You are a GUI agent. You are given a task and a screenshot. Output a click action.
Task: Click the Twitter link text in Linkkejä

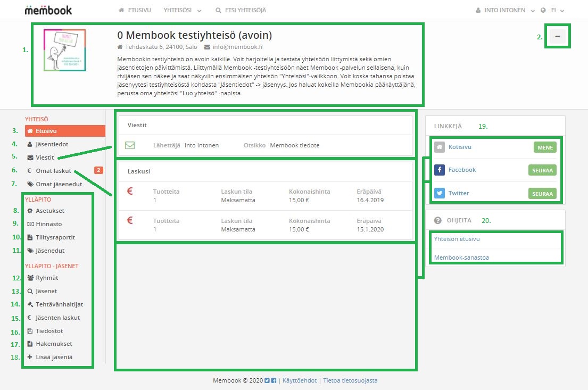point(459,193)
